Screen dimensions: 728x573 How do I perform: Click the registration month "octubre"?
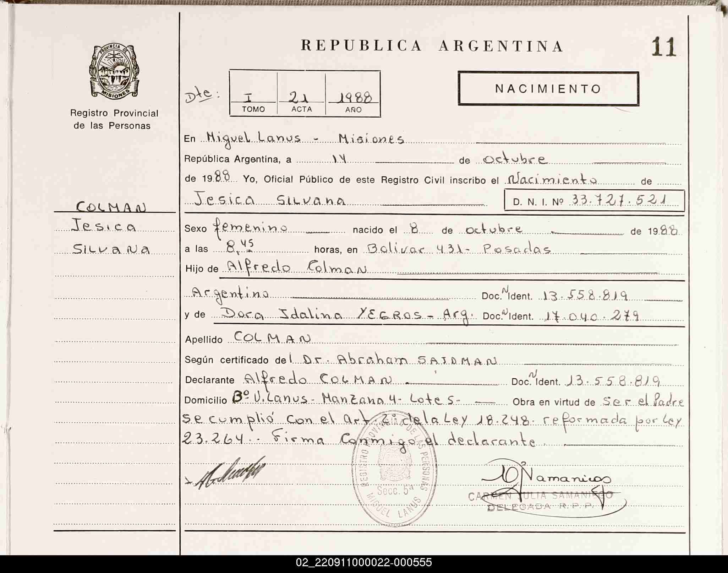[515, 159]
